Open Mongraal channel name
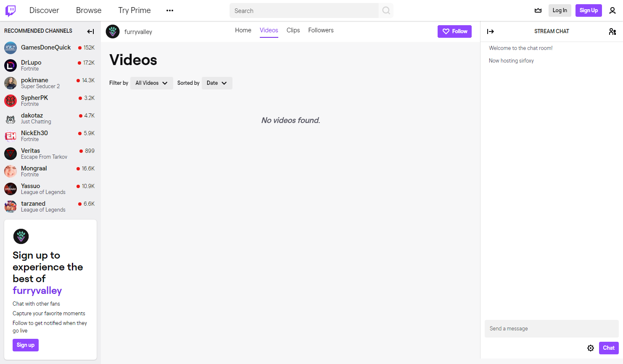 pos(34,168)
